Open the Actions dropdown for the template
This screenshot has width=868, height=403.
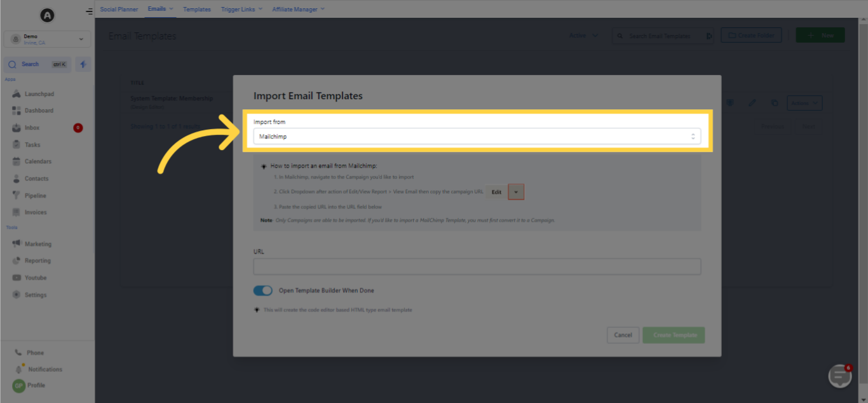click(x=804, y=102)
